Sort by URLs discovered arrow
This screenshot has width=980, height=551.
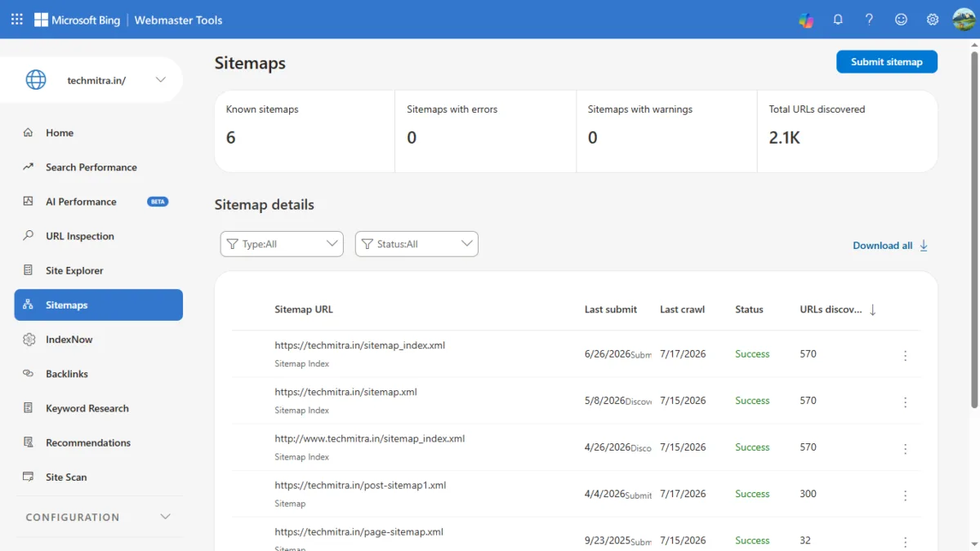coord(872,310)
